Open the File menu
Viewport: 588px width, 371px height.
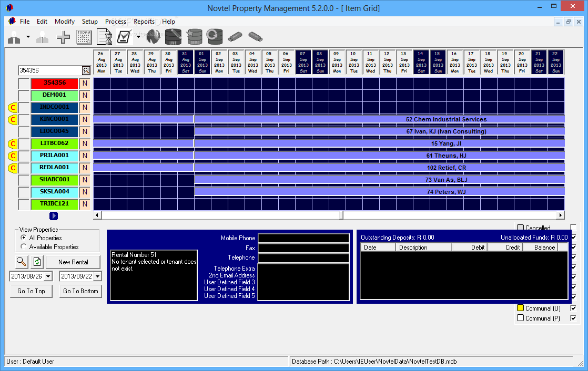pos(25,22)
